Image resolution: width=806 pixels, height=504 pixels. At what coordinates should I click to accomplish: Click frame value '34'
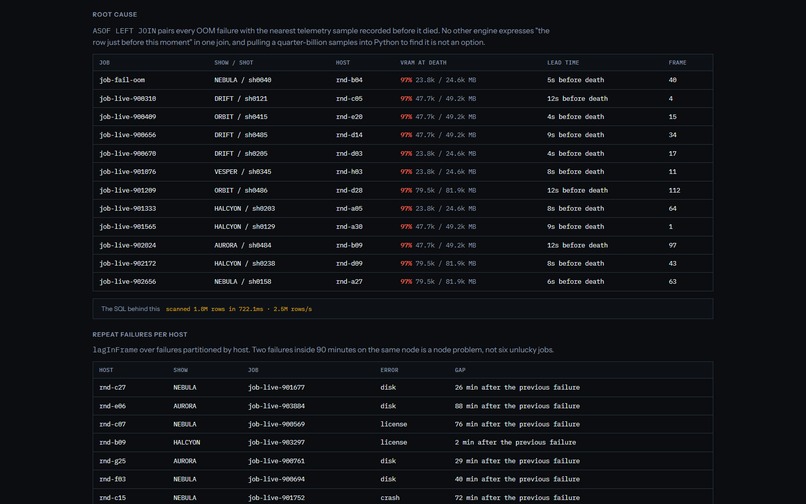click(x=672, y=135)
